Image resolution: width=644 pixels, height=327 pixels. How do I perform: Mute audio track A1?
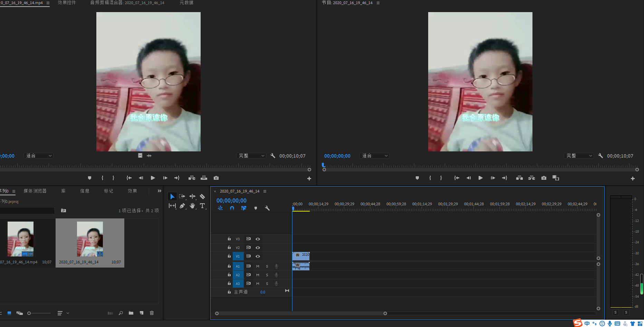click(258, 266)
